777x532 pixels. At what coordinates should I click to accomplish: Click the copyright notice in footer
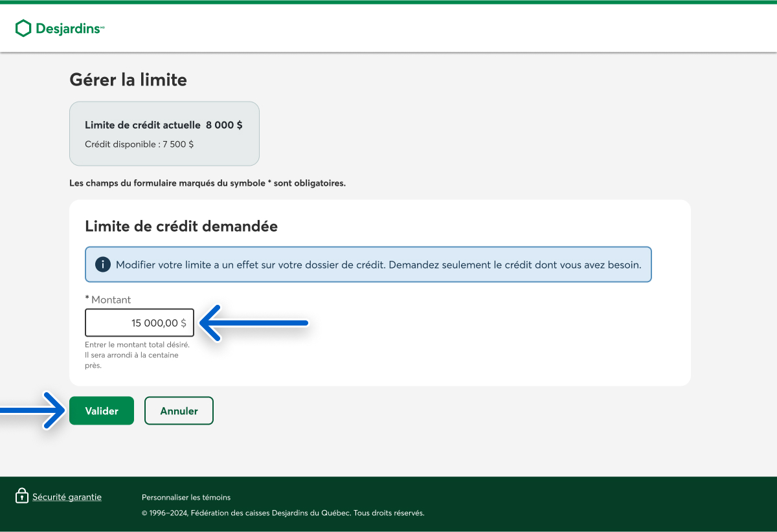(x=282, y=513)
